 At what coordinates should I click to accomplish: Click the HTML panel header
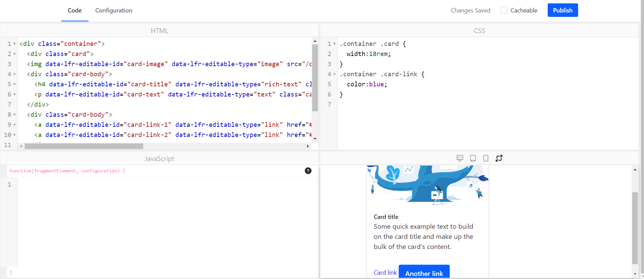[x=159, y=31]
